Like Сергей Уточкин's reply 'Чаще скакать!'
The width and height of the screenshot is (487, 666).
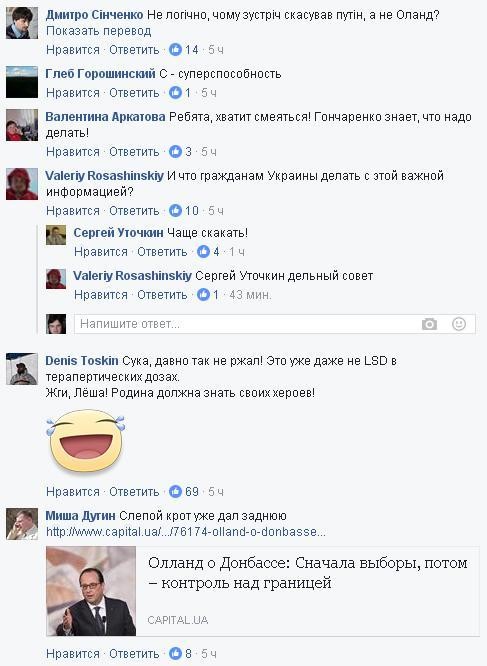pos(101,252)
